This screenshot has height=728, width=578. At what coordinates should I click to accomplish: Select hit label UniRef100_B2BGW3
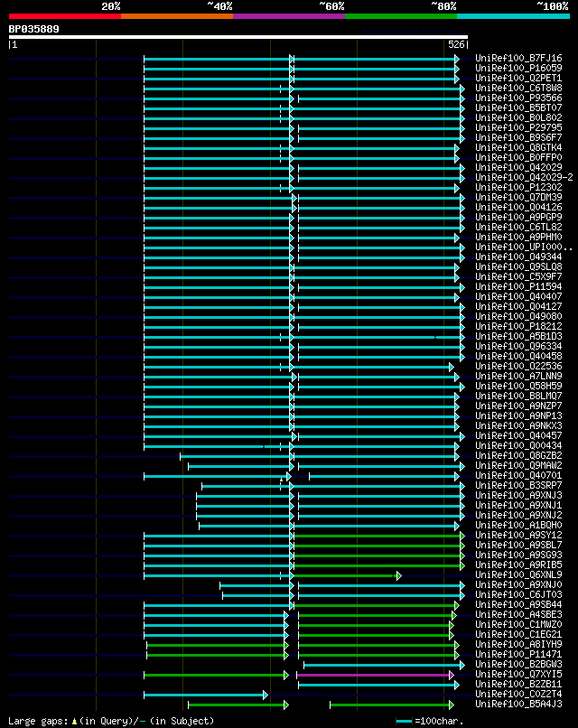coord(518,665)
